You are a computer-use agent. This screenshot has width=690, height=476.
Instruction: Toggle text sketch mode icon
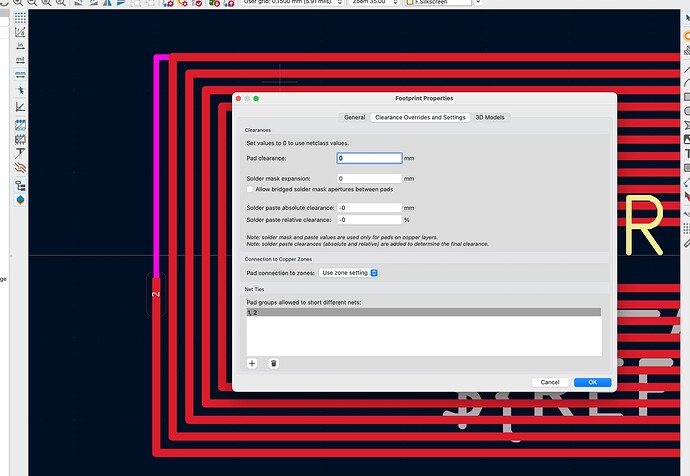(x=20, y=153)
